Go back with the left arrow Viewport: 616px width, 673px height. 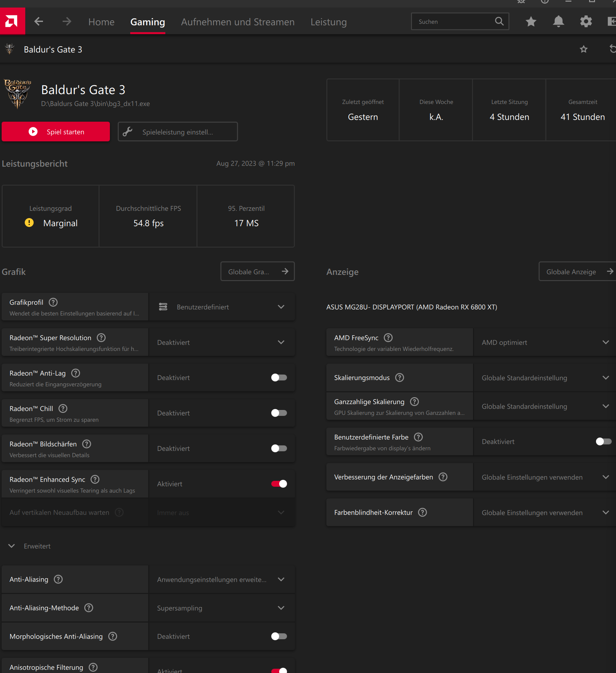click(x=39, y=22)
